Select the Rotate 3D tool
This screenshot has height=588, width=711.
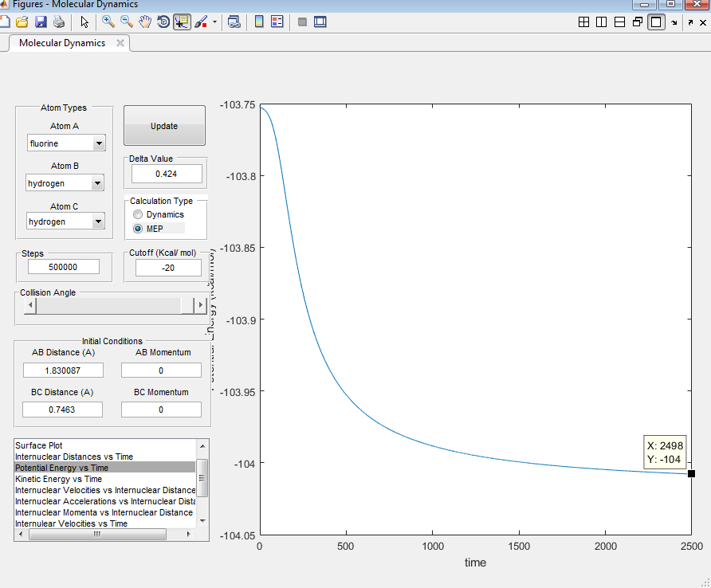[163, 22]
